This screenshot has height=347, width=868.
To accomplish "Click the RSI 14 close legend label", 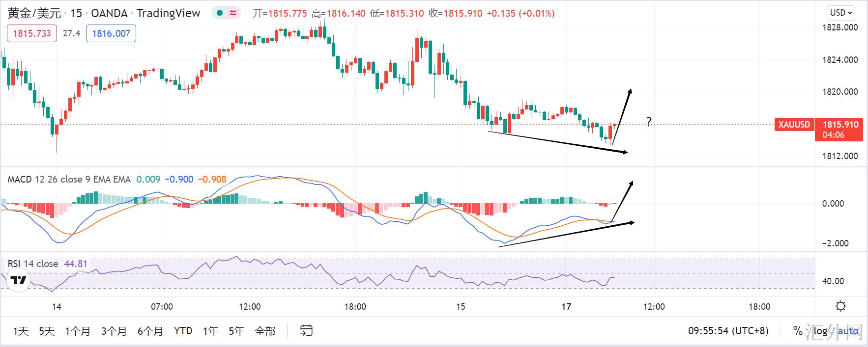I will pyautogui.click(x=33, y=264).
